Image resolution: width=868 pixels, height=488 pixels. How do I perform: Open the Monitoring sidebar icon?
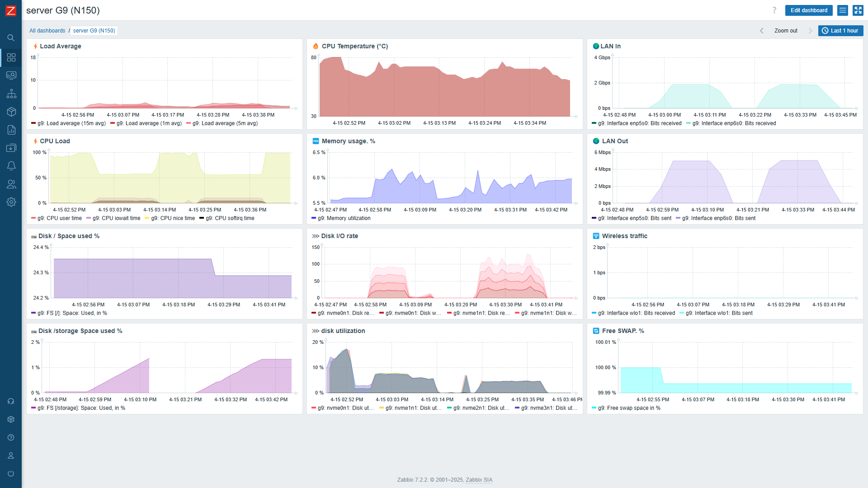pyautogui.click(x=11, y=75)
